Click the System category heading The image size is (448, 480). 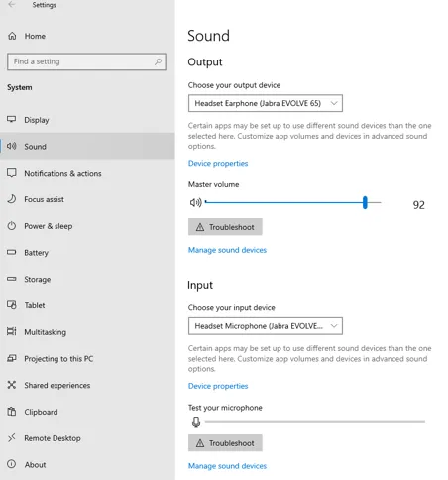[x=20, y=87]
